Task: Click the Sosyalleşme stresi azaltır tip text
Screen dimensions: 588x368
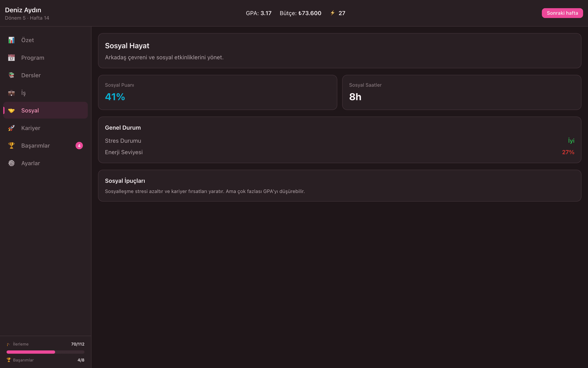Action: 205,191
